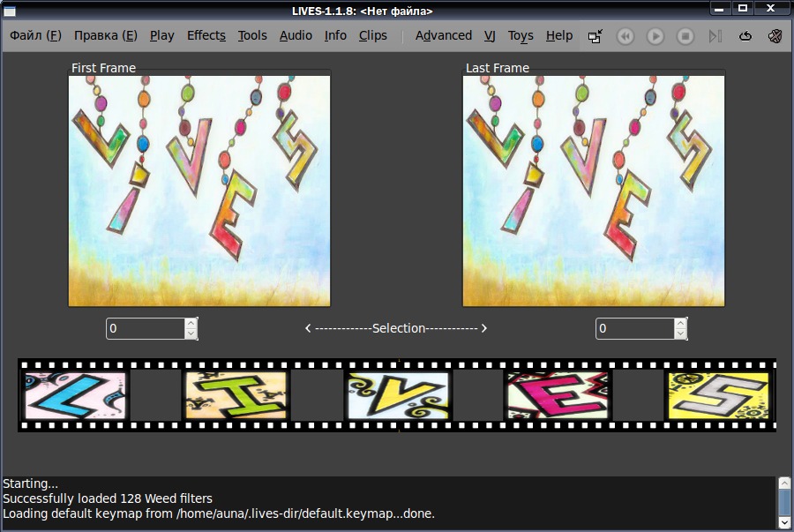Increase the first frame number
This screenshot has width=794, height=532.
click(x=191, y=324)
